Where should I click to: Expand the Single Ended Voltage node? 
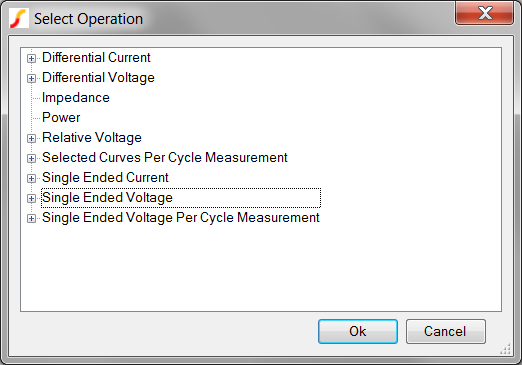point(31,199)
